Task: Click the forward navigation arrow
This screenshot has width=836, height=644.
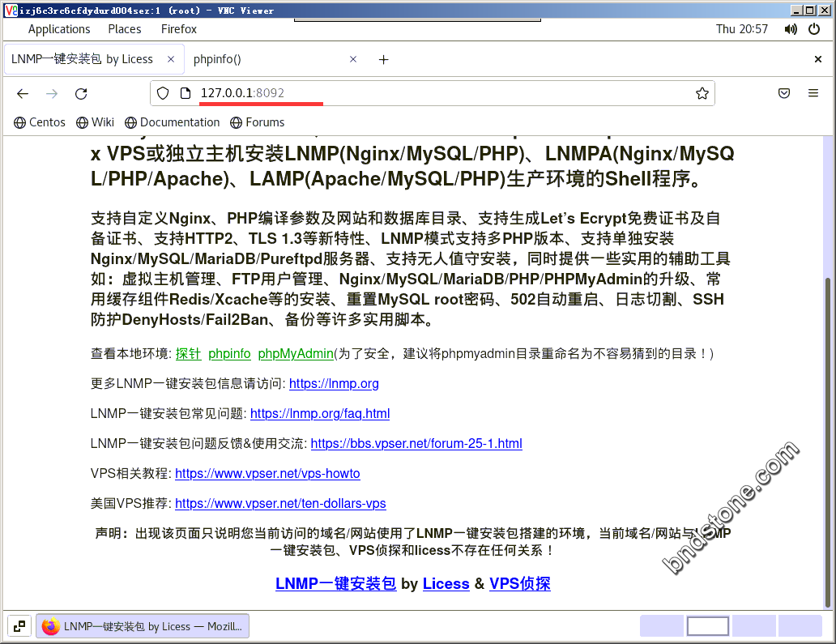Action: [x=52, y=94]
